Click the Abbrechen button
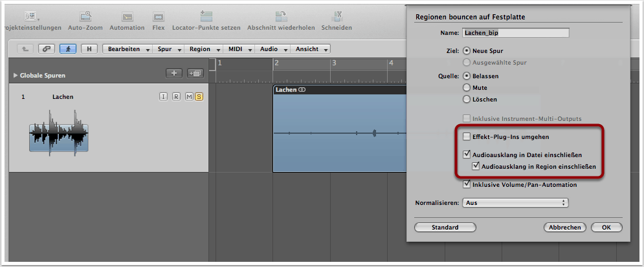Screen dimensions: 644x267 (565, 228)
